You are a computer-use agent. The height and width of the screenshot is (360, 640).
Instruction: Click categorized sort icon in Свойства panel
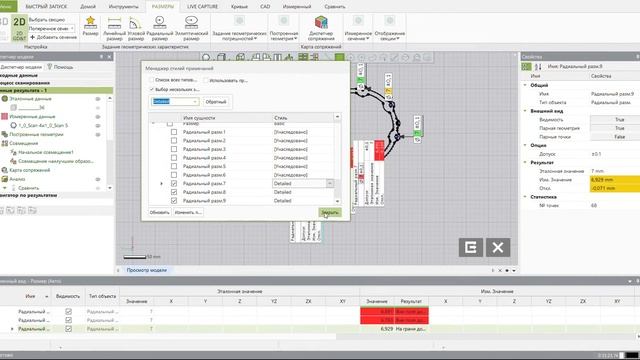[x=527, y=67]
